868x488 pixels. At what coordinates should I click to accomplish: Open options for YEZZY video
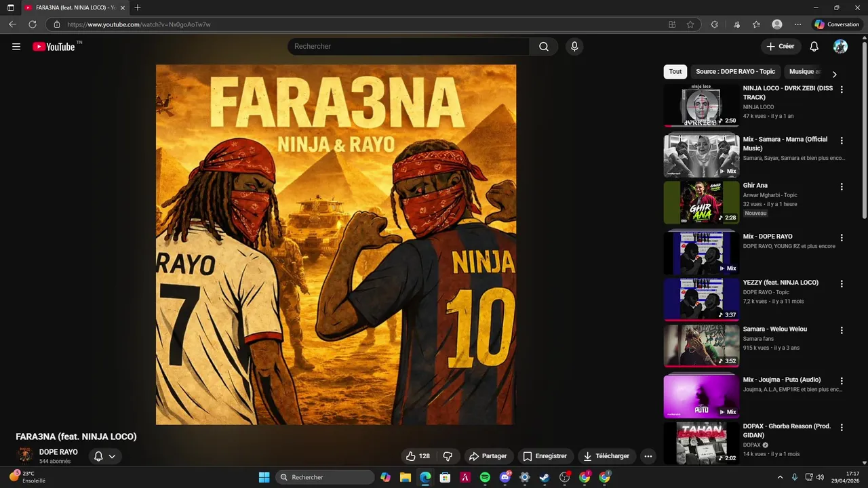[x=842, y=284]
